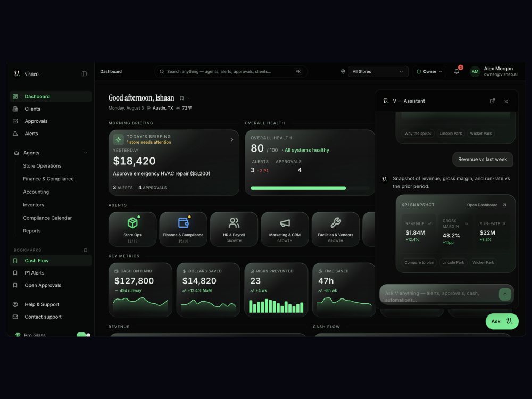Click the bookmark icon beside BOOKMARKS header
Image resolution: width=532 pixels, height=399 pixels.
pos(86,251)
